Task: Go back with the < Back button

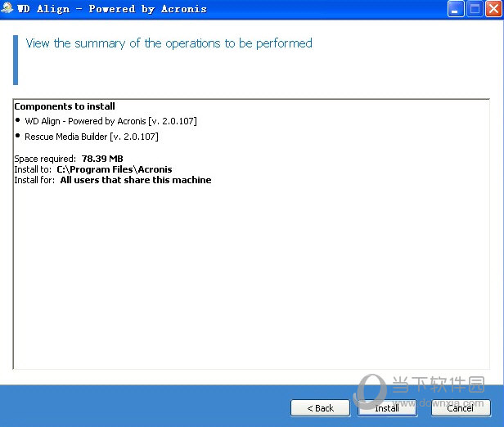Action: pyautogui.click(x=320, y=408)
